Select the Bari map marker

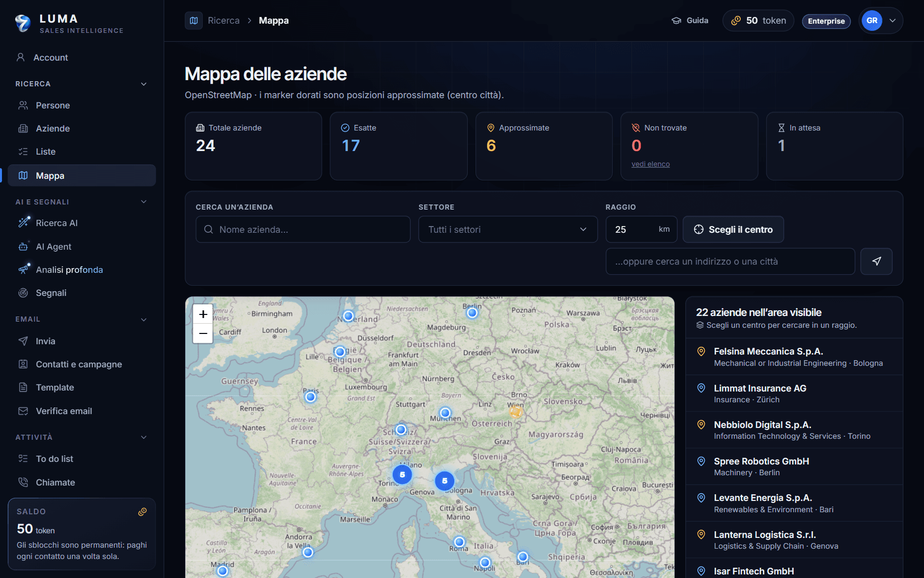coord(523,556)
